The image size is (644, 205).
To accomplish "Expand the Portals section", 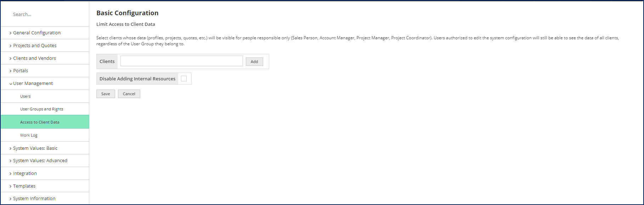I will 45,70.
